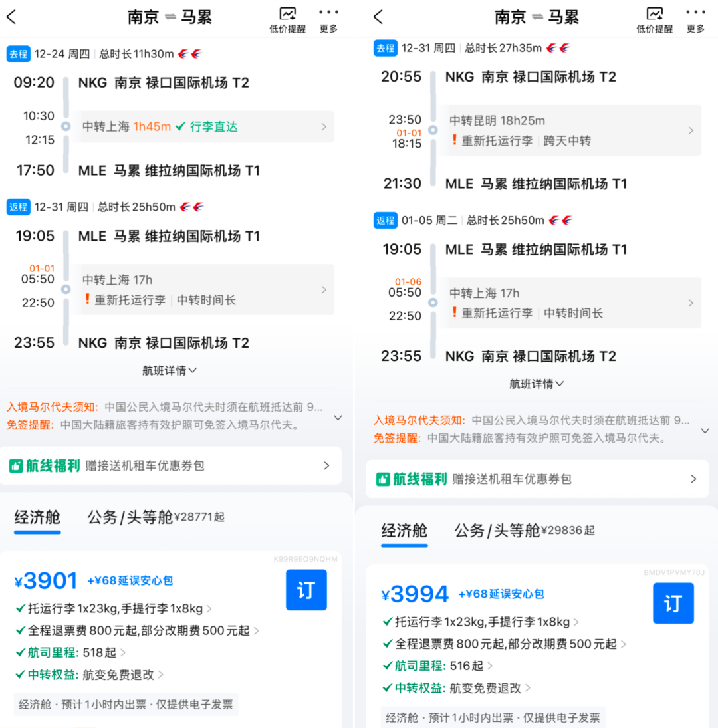Tap 17:50 MLE arrival row

coord(138,171)
